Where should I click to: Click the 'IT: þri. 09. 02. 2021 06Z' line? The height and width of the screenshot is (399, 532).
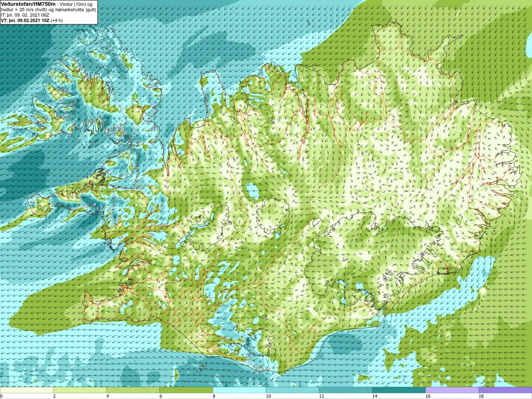coord(25,15)
